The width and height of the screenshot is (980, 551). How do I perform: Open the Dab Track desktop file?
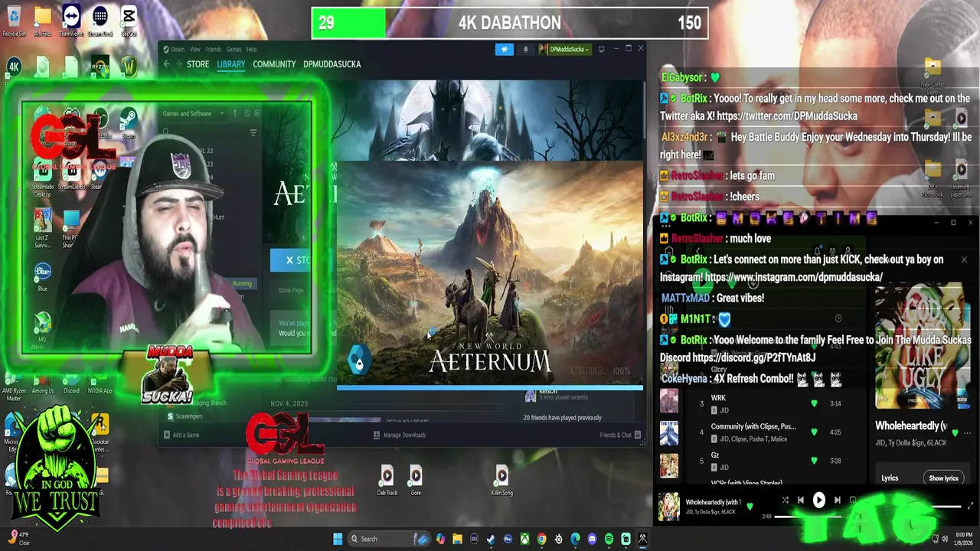click(x=387, y=481)
